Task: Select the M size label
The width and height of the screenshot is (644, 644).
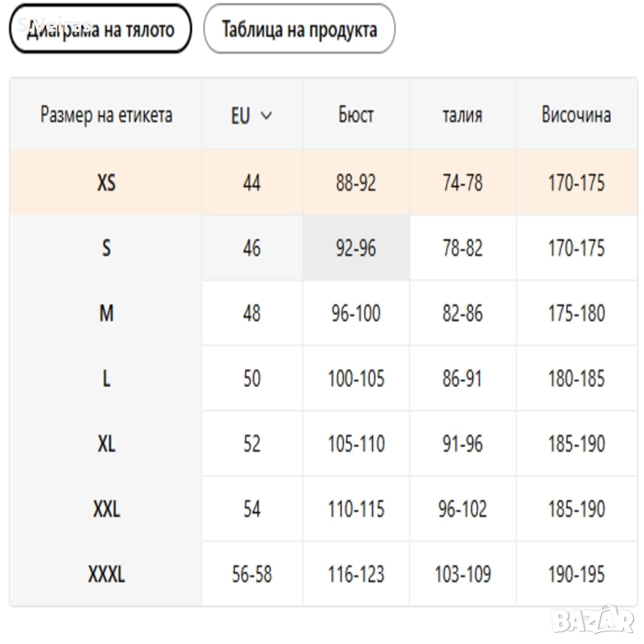Action: tap(106, 314)
